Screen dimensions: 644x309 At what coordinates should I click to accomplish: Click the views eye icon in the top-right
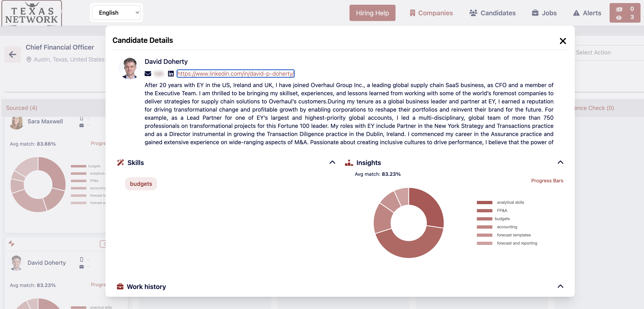[619, 18]
